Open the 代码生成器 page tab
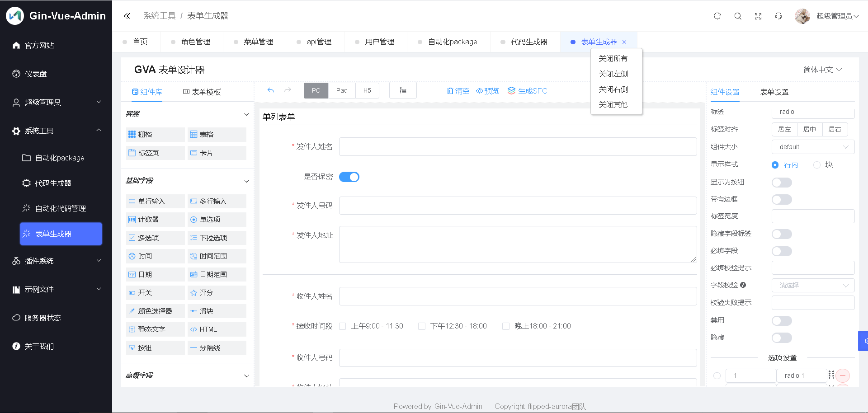Screen dimensions: 868x413 click(x=524, y=42)
